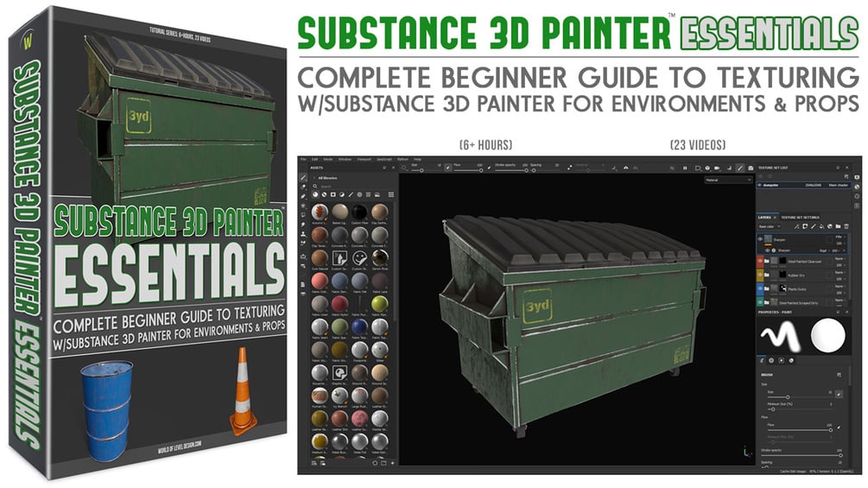Select the Eraser tool in left toolbar

[x=303, y=187]
